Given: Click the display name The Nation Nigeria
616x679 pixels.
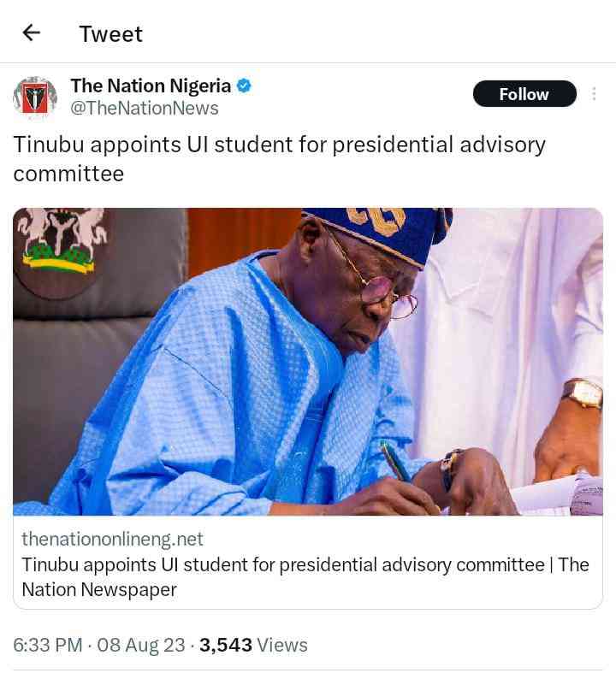Looking at the screenshot, I should click(151, 86).
